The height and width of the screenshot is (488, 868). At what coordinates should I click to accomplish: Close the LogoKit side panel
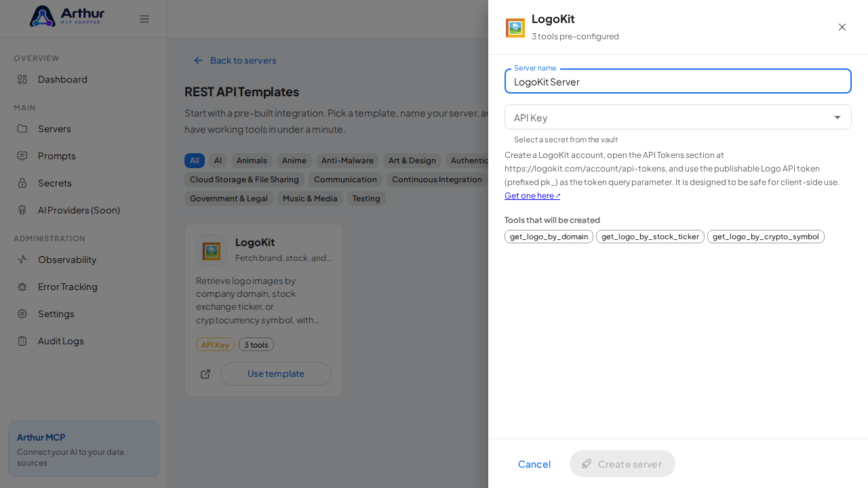click(842, 27)
